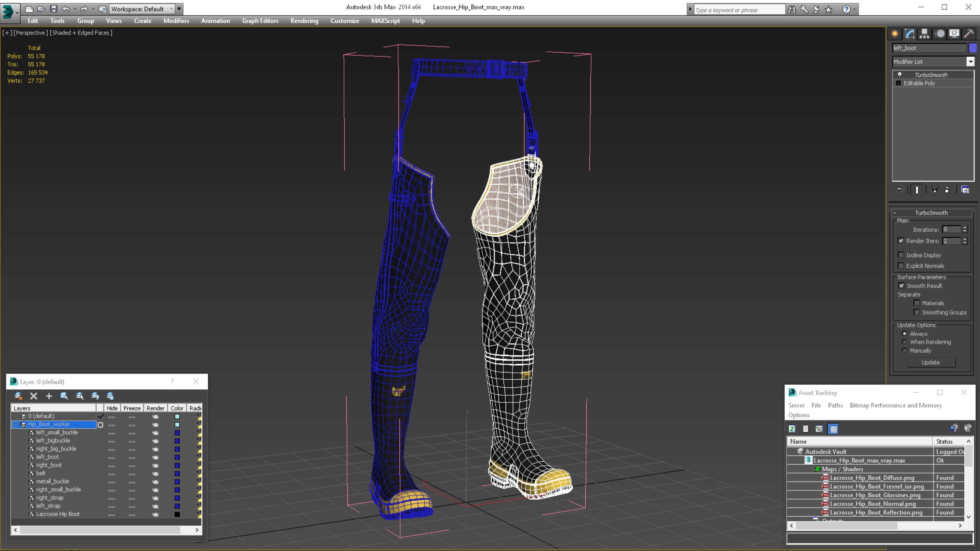This screenshot has width=980, height=551.
Task: Click the Create New Layer icon
Action: pyautogui.click(x=18, y=396)
